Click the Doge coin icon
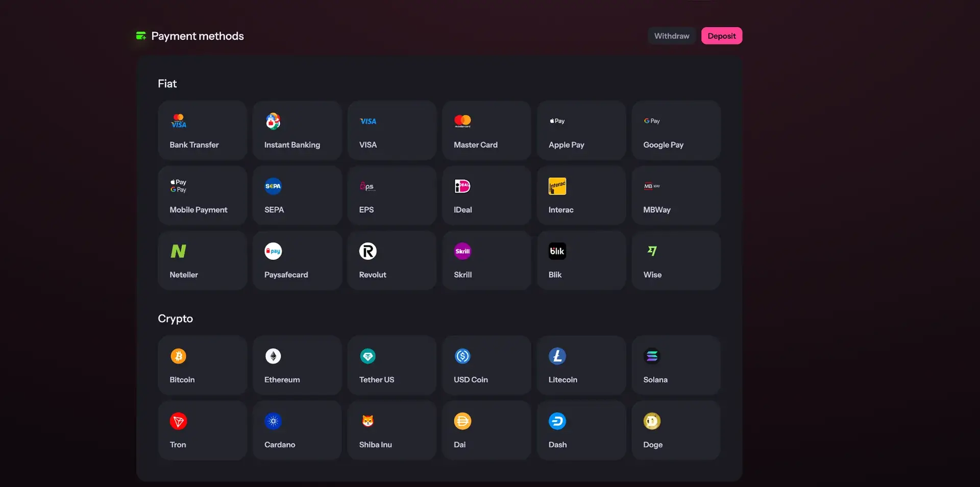Screen dimensions: 980x487 (652, 421)
